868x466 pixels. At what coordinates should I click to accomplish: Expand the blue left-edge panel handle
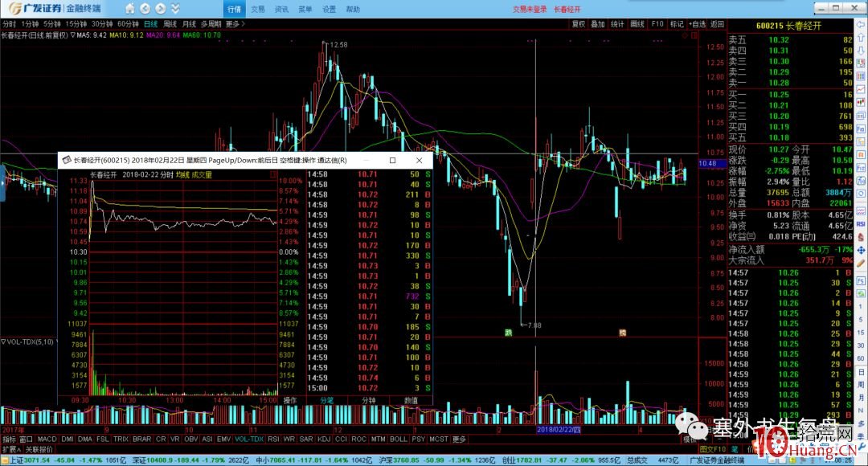pos(2,182)
